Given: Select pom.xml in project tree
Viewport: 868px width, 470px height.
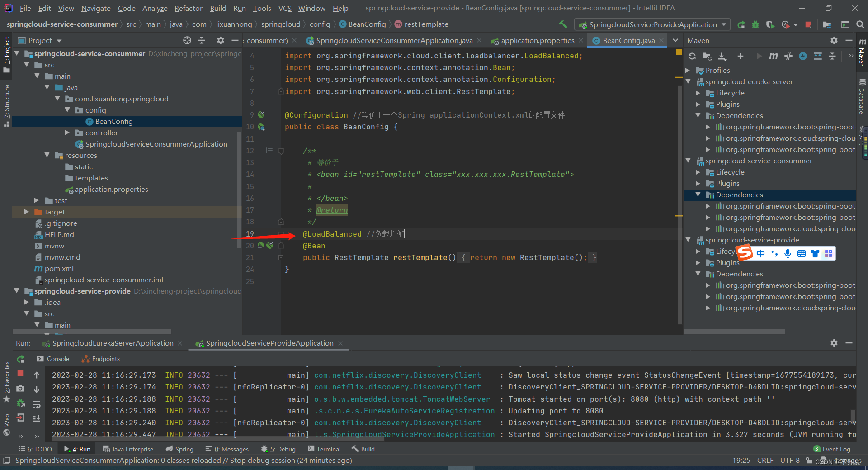Looking at the screenshot, I should [x=59, y=268].
